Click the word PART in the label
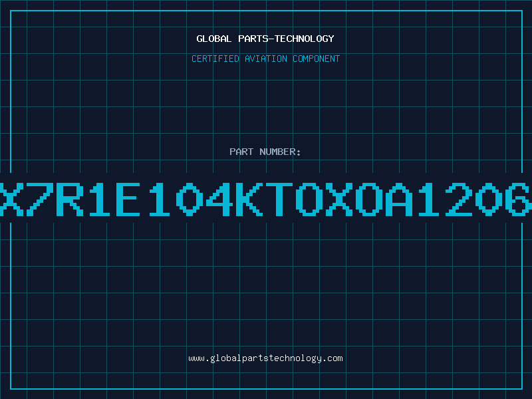532x399 pixels. pos(241,152)
